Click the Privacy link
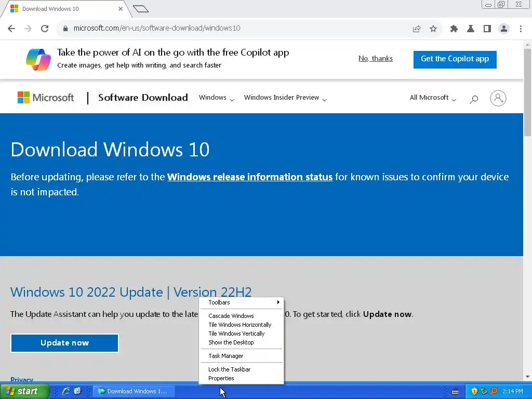532x399 pixels. 22,379
